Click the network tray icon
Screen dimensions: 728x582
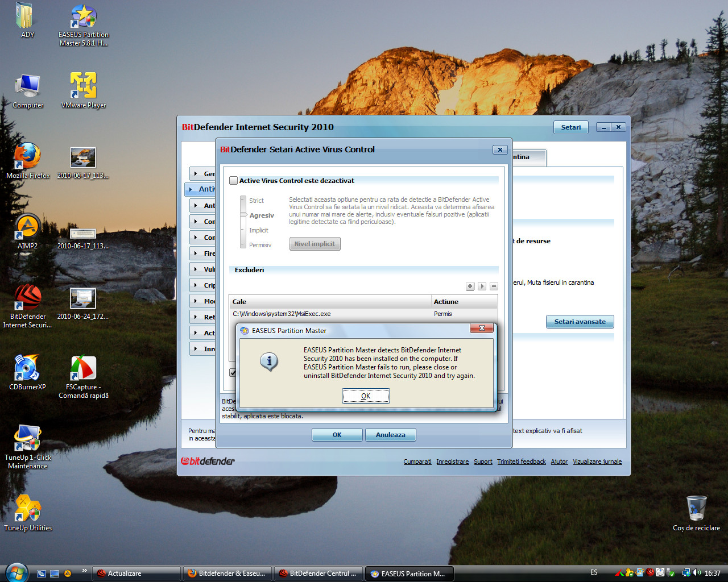686,573
